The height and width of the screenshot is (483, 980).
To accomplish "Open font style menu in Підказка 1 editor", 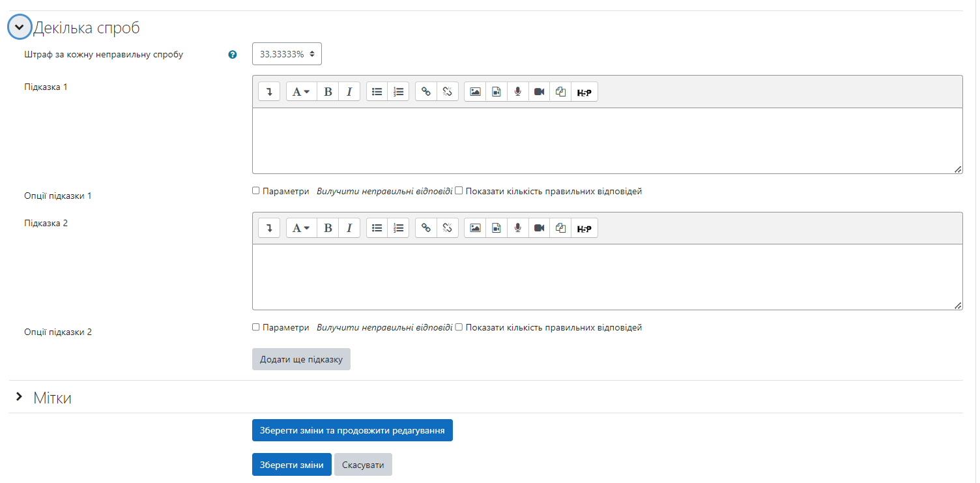I will pos(301,92).
